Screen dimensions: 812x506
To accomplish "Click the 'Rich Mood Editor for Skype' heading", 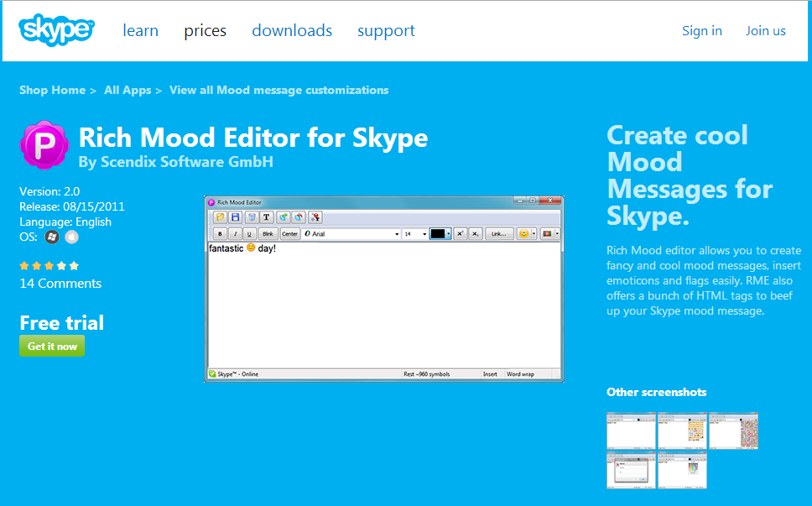I will click(x=253, y=138).
